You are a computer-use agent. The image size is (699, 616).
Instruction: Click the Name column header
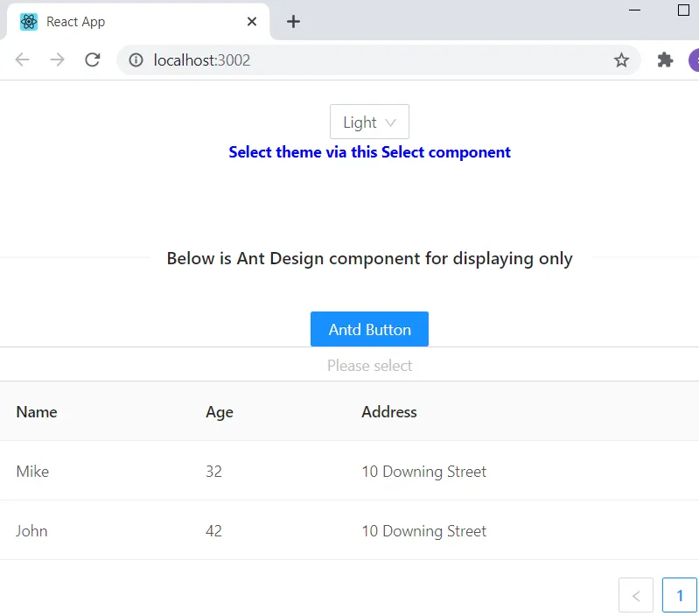(37, 412)
